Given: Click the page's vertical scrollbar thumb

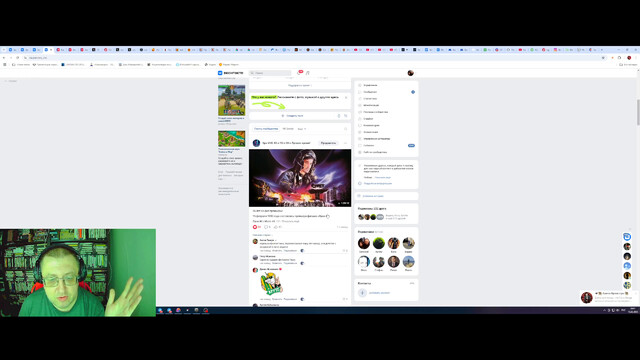Looking at the screenshot, I should point(638,112).
